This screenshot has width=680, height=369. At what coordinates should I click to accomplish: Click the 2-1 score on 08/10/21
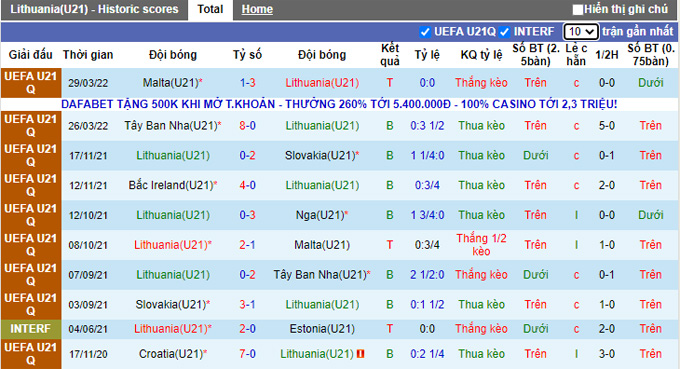248,245
